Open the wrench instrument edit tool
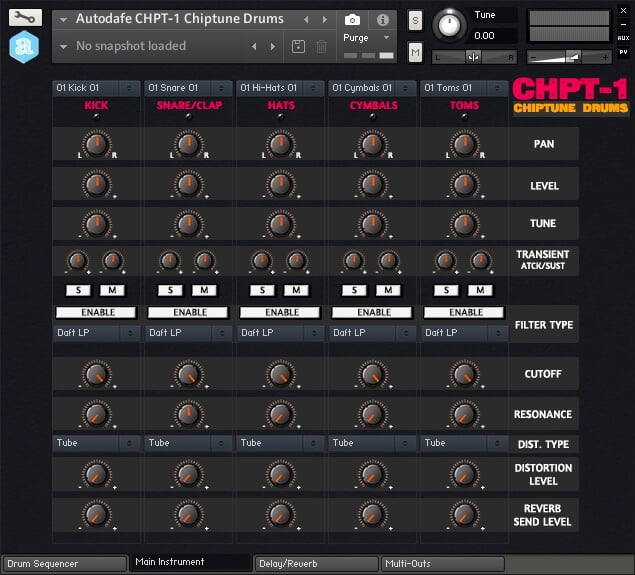 [25, 17]
